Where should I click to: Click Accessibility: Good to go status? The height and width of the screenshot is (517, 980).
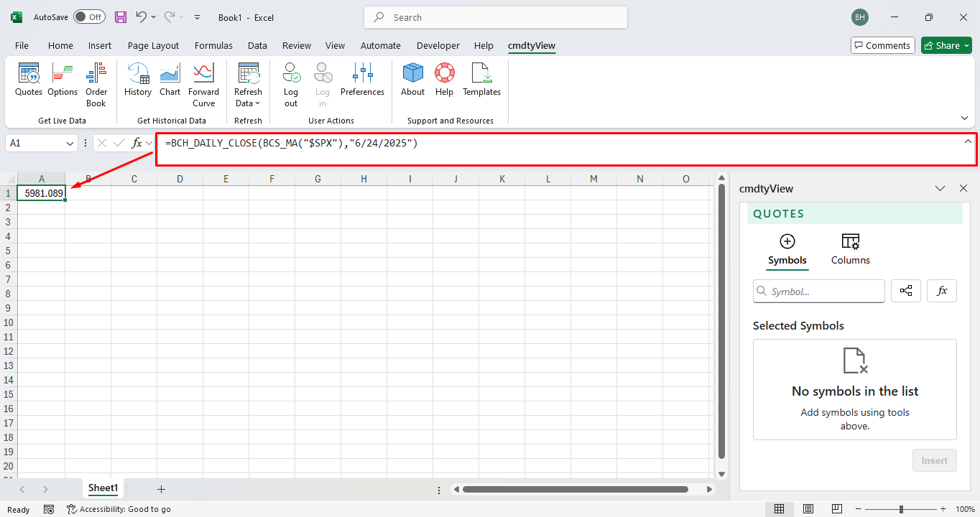[x=119, y=509]
